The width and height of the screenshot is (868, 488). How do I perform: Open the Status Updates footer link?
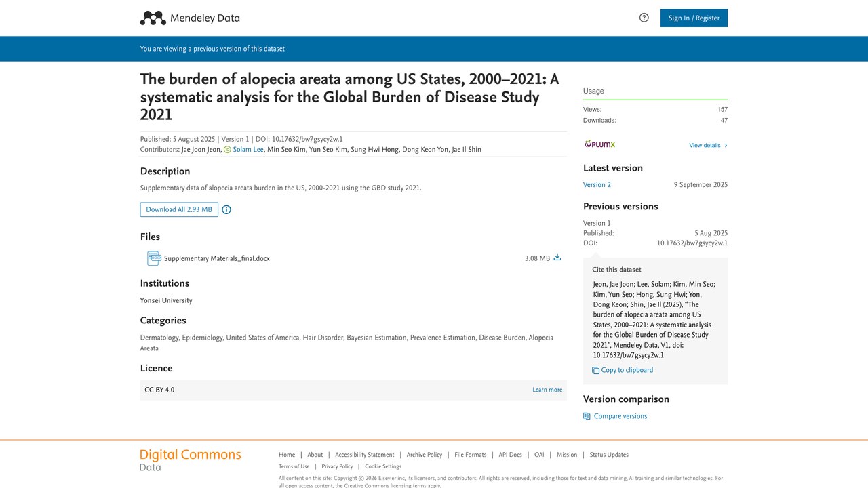(609, 455)
